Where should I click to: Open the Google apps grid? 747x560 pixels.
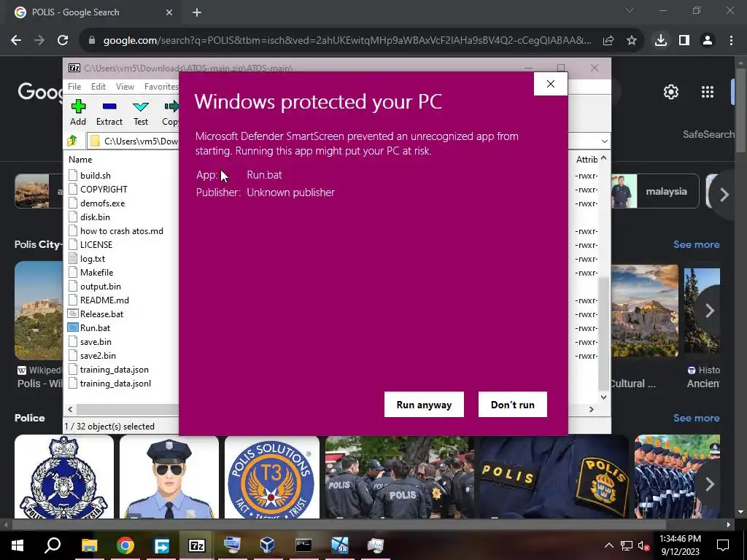[708, 92]
